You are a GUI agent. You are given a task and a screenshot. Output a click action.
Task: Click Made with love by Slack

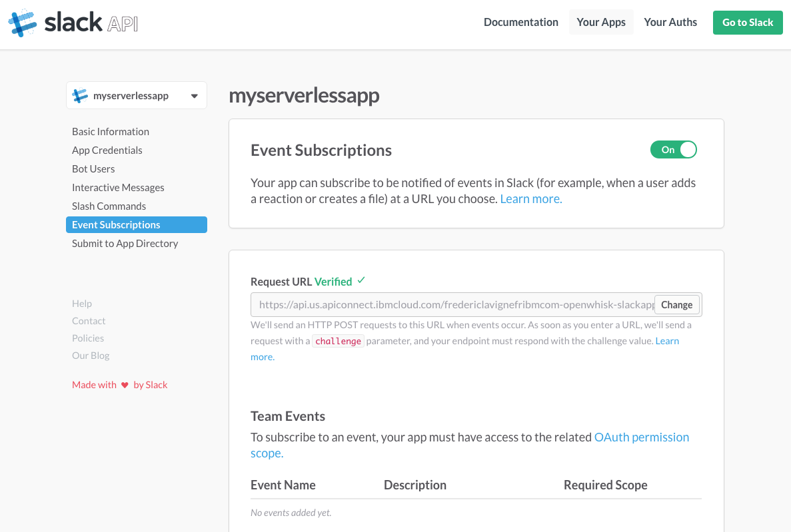coord(119,385)
